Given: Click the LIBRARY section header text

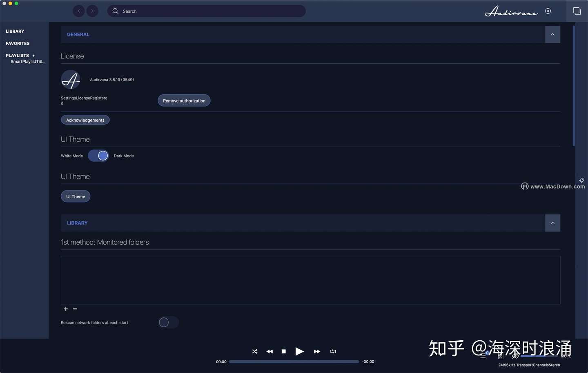Looking at the screenshot, I should pos(77,223).
